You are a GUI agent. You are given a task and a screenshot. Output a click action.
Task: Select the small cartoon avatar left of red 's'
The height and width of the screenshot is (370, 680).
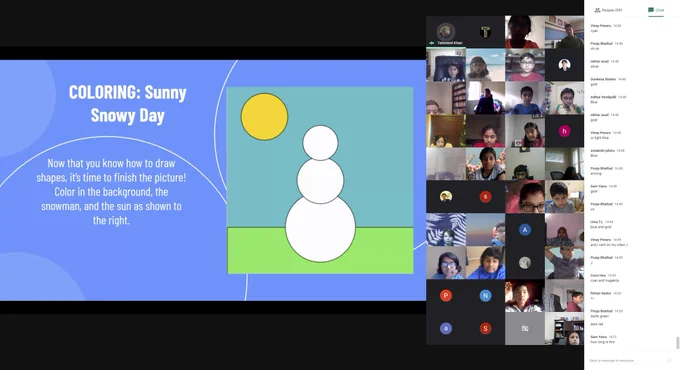(446, 196)
